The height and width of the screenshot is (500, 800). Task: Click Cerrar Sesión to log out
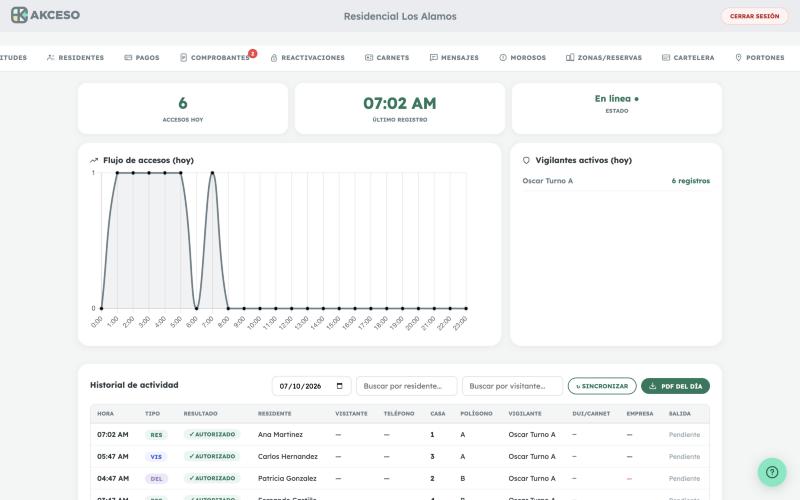point(755,16)
